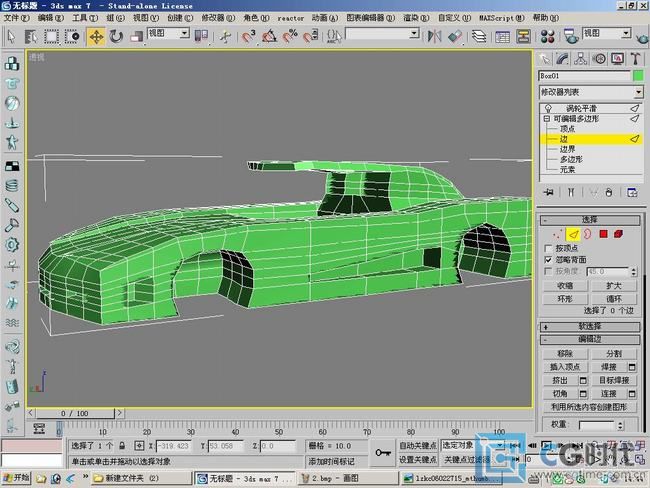Click the Mirror tool icon
This screenshot has height=488, width=650.
[x=434, y=36]
